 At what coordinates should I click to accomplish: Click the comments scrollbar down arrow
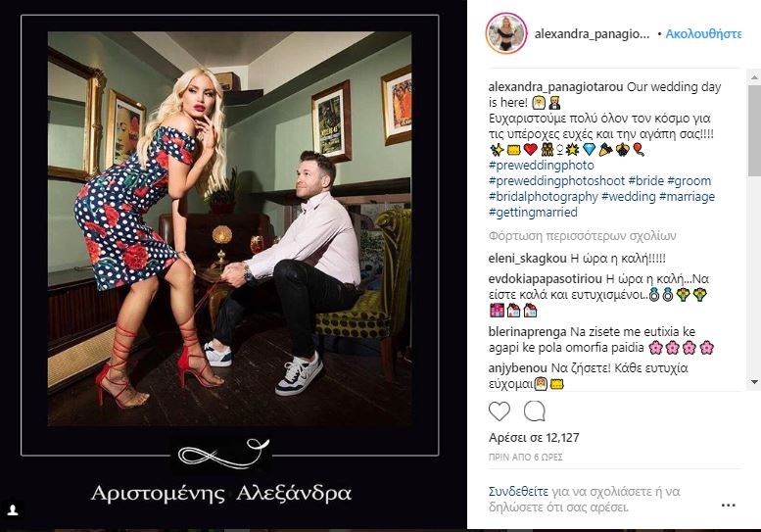(x=754, y=382)
